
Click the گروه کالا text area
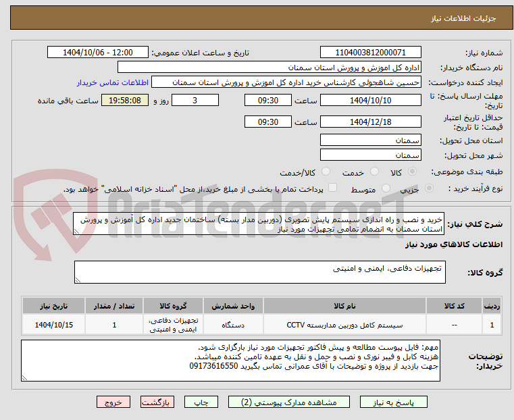pyautogui.click(x=259, y=272)
